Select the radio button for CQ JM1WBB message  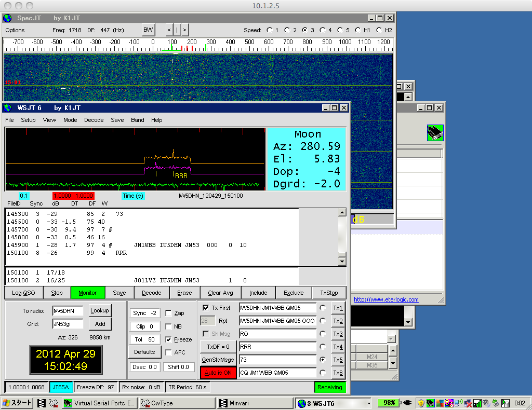tap(322, 373)
